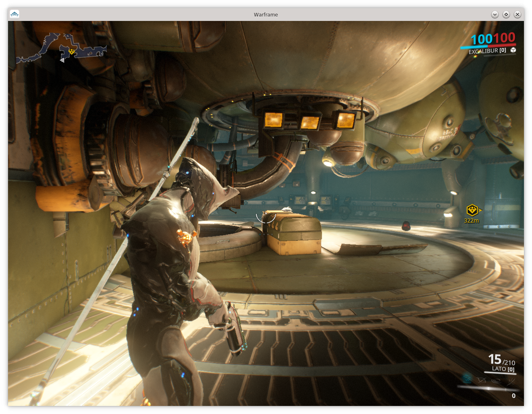532x414 pixels.
Task: Select the glowing blue first ability icon
Action: coord(468,378)
